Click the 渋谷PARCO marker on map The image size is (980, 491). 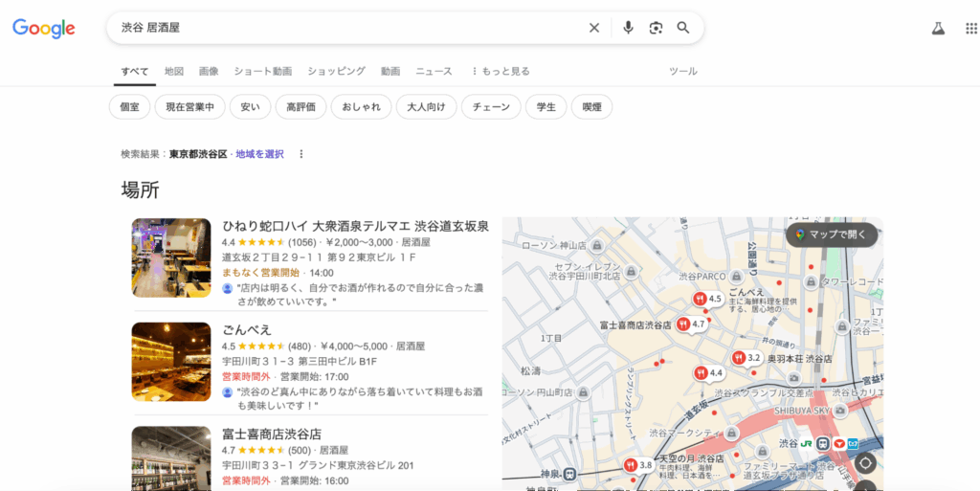(x=736, y=276)
